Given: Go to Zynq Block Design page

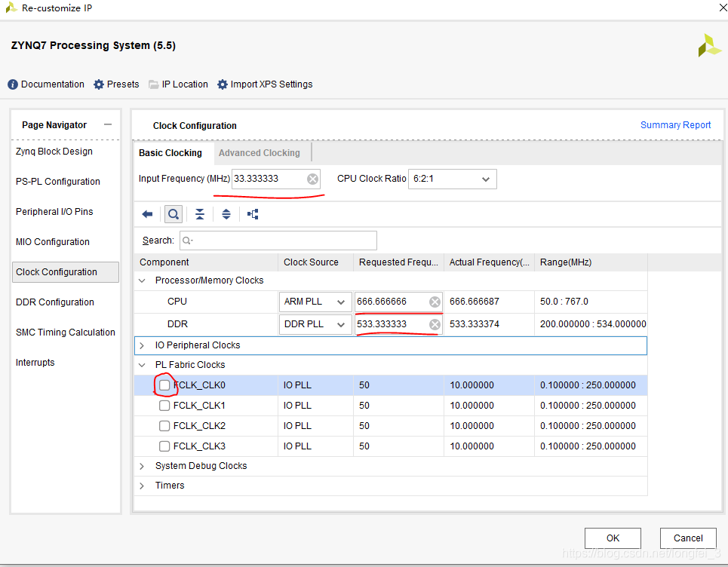Looking at the screenshot, I should coord(54,152).
